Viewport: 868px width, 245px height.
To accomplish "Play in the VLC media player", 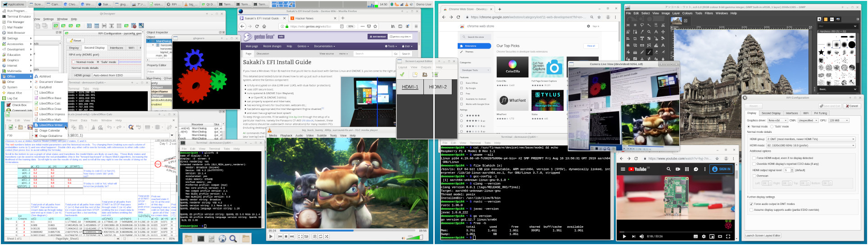I will point(271,236).
